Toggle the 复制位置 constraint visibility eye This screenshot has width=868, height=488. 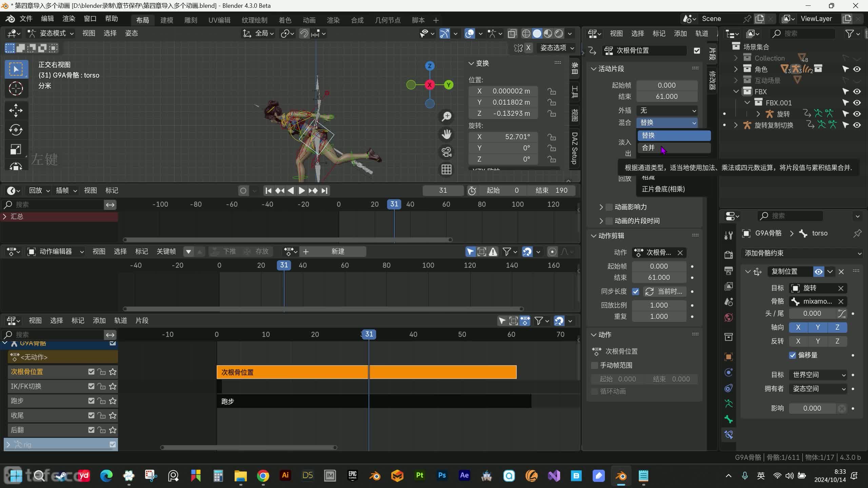pyautogui.click(x=818, y=271)
